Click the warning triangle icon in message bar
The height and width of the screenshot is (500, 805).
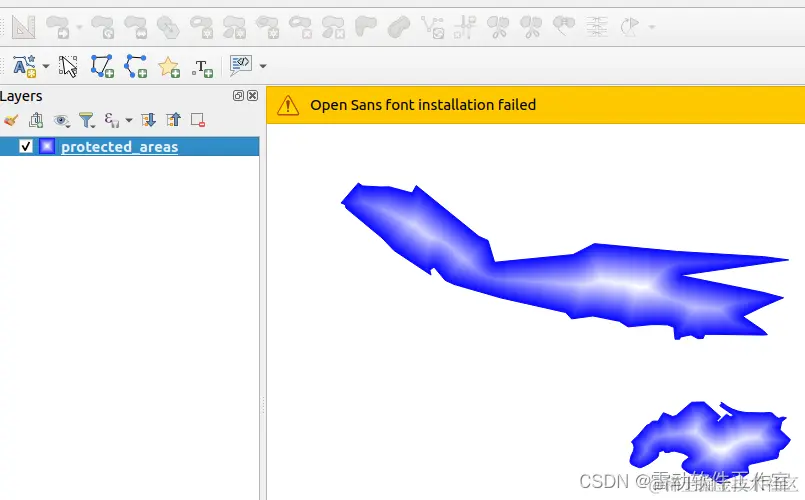click(x=288, y=105)
